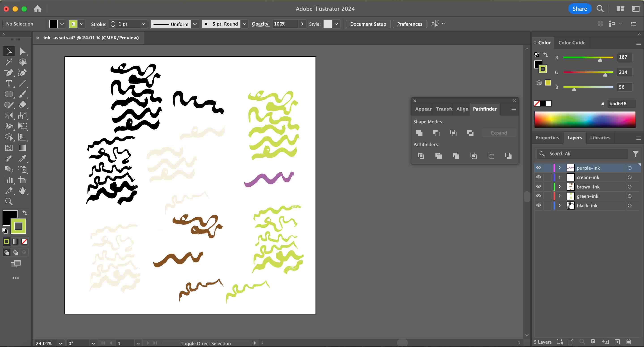Select the Eyedropper tool
Screen dimensions: 644x347
(x=22, y=159)
